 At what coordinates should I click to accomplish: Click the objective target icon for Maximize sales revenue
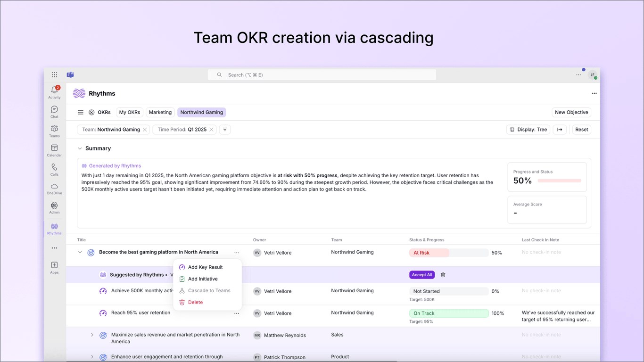[103, 335]
